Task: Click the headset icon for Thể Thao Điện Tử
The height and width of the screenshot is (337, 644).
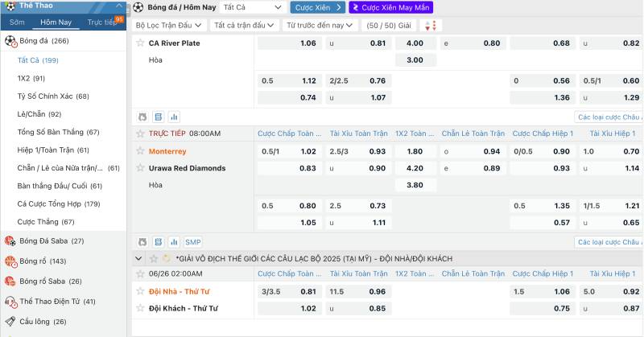Action: (10, 302)
